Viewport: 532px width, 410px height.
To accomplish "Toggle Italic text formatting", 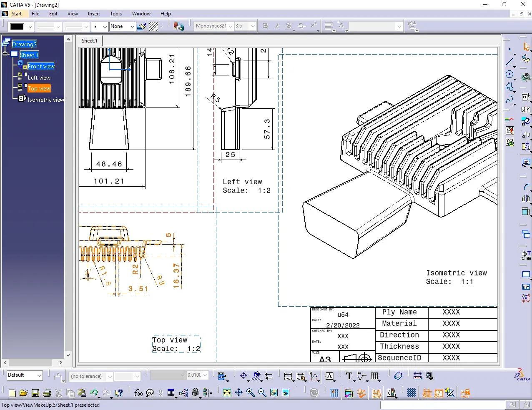I will [x=277, y=26].
